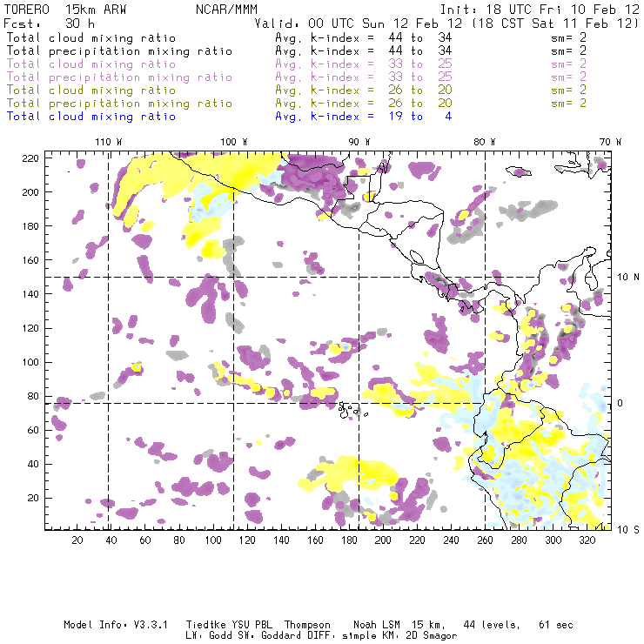Click the "160" y-axis tick label
Viewport: 644px width, 644px height.
coord(30,260)
